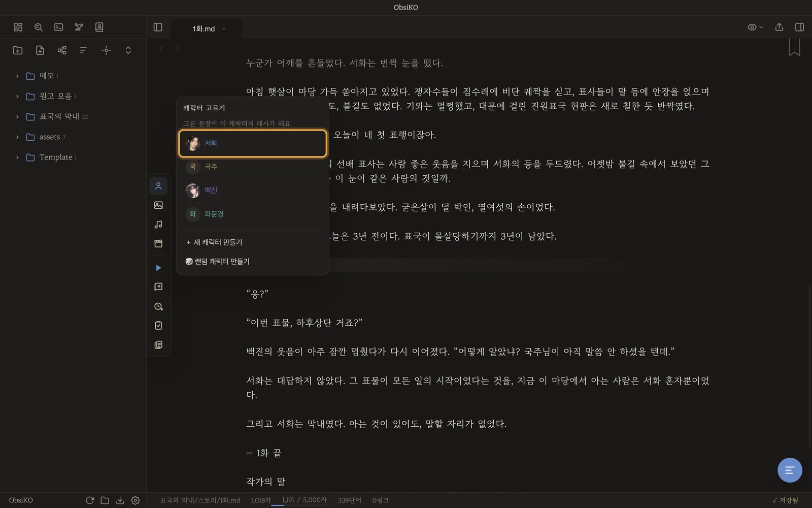812x508 pixels.
Task: Start playback with the blue play icon
Action: point(158,268)
